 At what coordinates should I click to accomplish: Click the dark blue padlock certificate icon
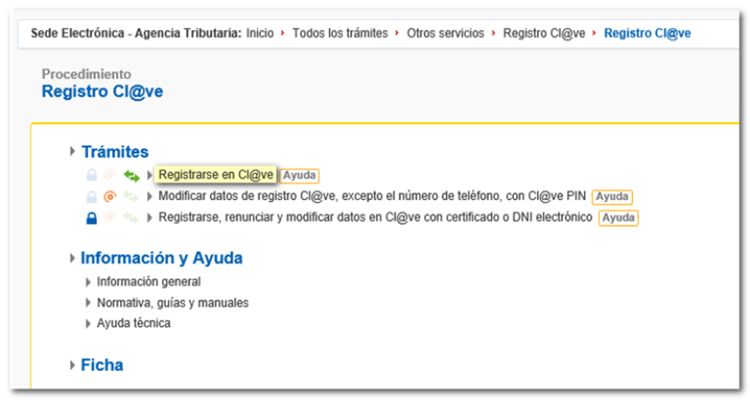tap(92, 218)
